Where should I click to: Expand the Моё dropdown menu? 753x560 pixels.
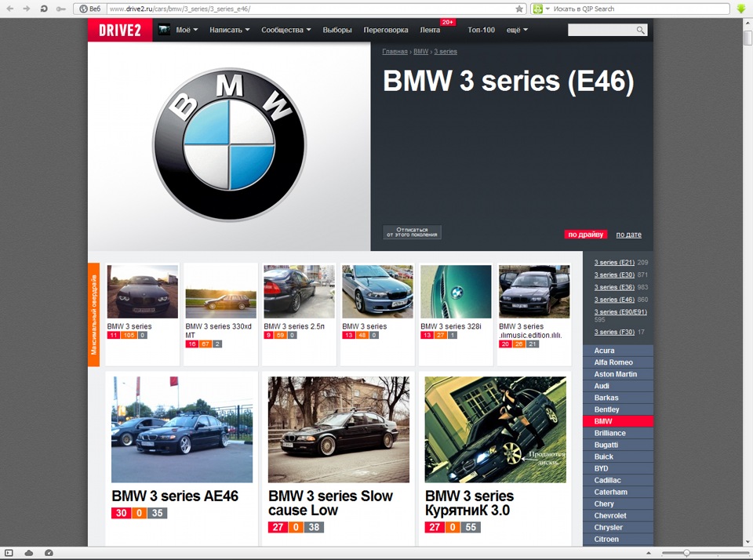click(x=187, y=30)
